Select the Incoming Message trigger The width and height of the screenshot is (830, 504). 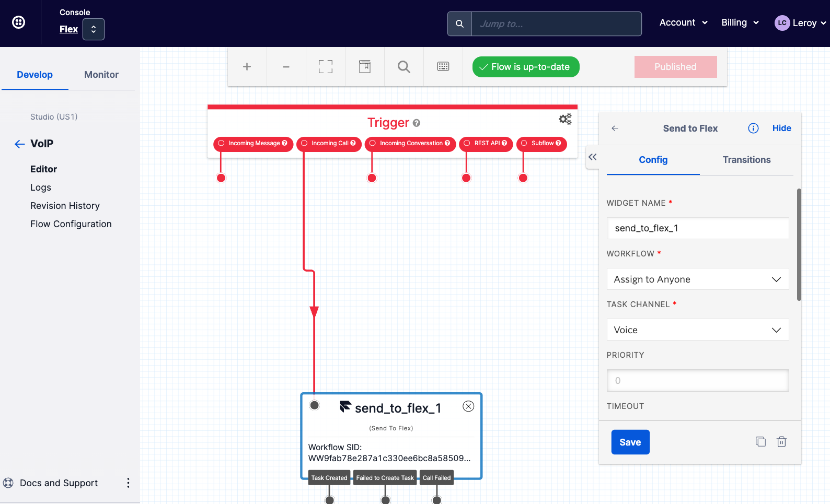pyautogui.click(x=253, y=144)
